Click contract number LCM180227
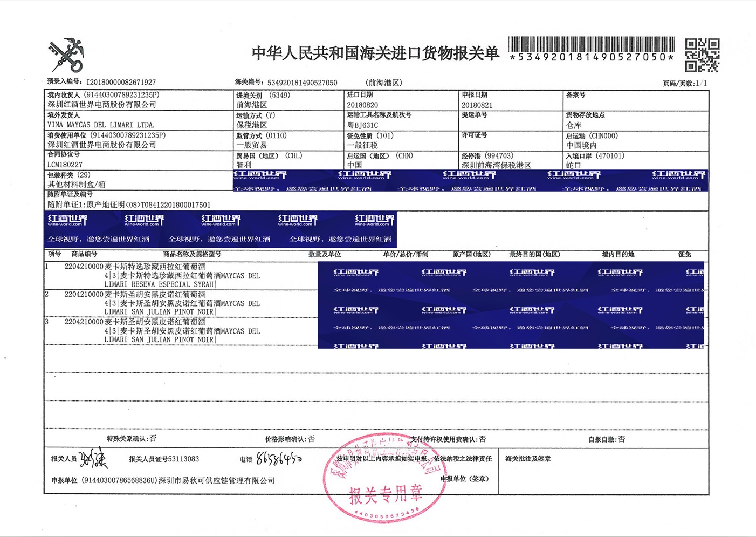The image size is (756, 537). 65,165
